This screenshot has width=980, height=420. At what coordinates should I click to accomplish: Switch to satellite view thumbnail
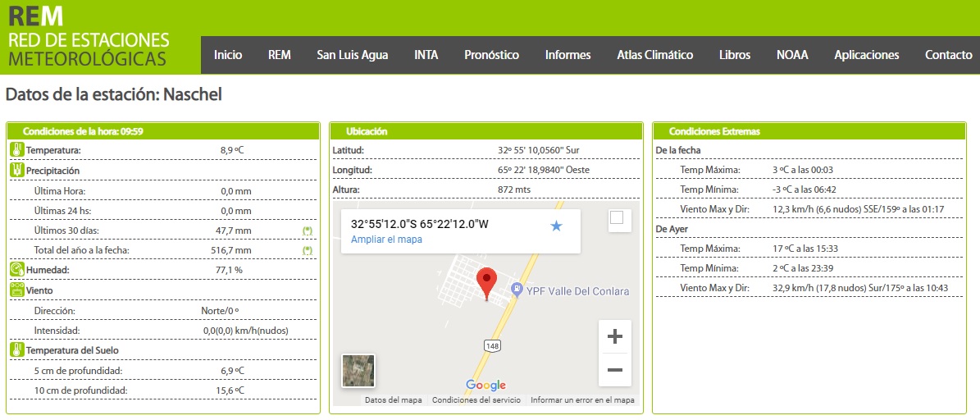[x=358, y=371]
